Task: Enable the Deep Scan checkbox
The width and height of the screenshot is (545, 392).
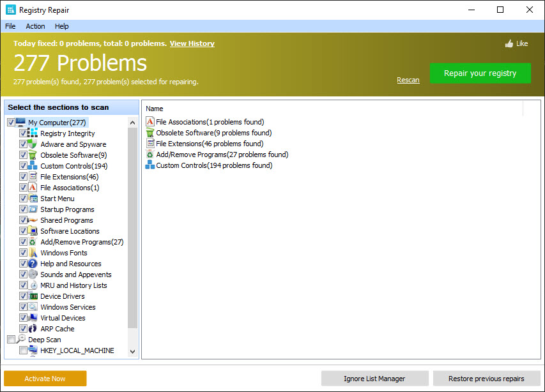Action: click(11, 339)
